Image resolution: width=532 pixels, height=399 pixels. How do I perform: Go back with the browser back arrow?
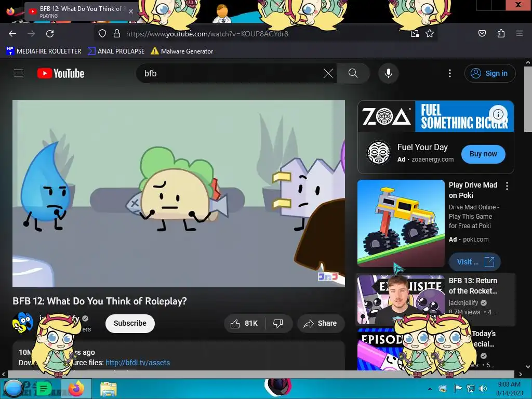click(12, 34)
